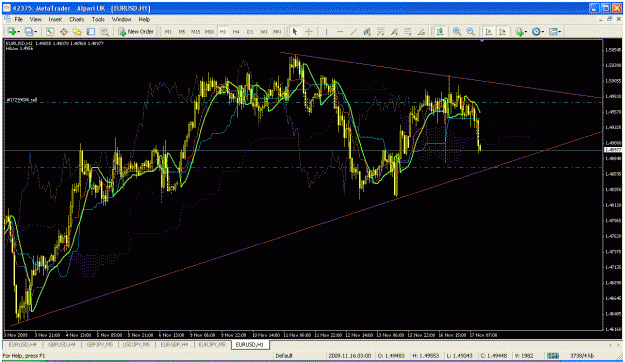Open the New Chart dropdown arrow
Screen dimensions: 625x362
pyautogui.click(x=18, y=31)
